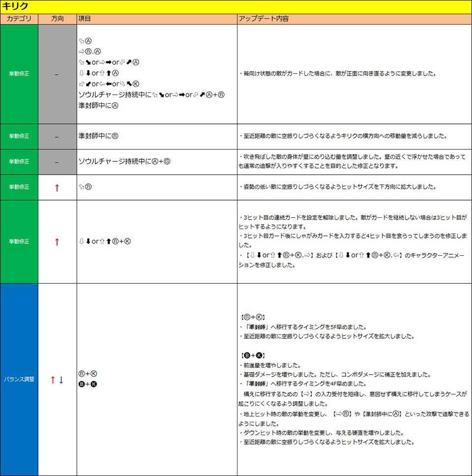Click the blue down arrow in the バランス調整 row

pos(61,380)
